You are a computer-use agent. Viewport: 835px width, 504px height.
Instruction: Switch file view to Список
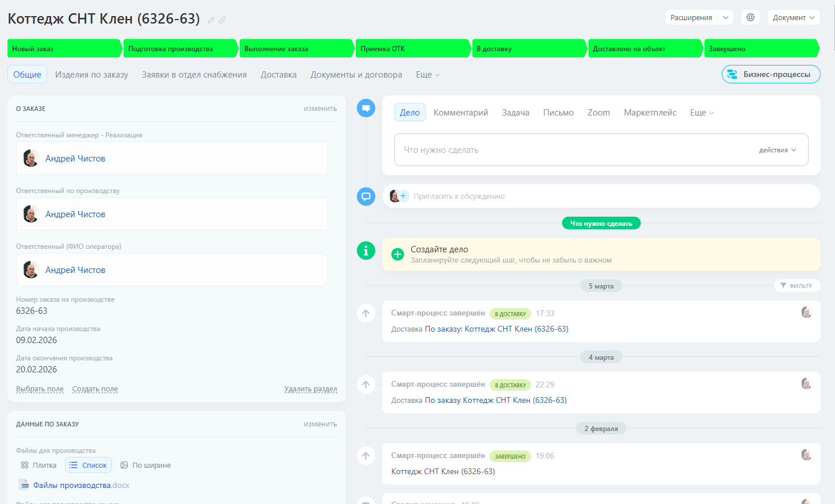click(x=88, y=465)
